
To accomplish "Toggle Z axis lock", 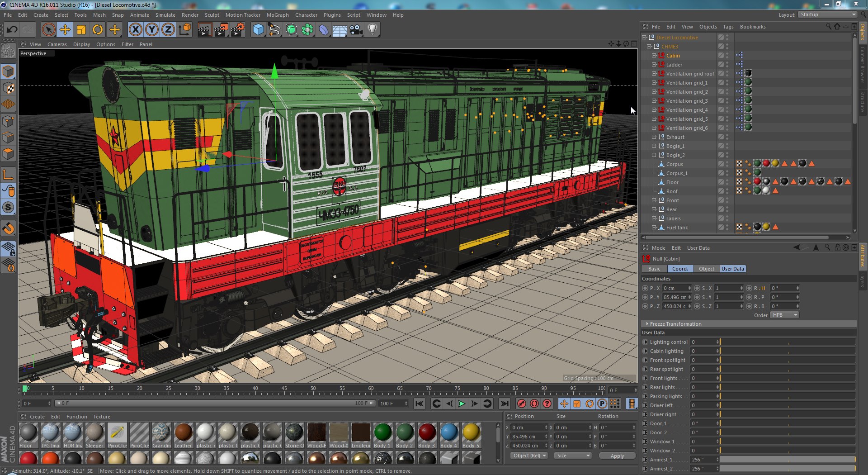I will tap(168, 30).
